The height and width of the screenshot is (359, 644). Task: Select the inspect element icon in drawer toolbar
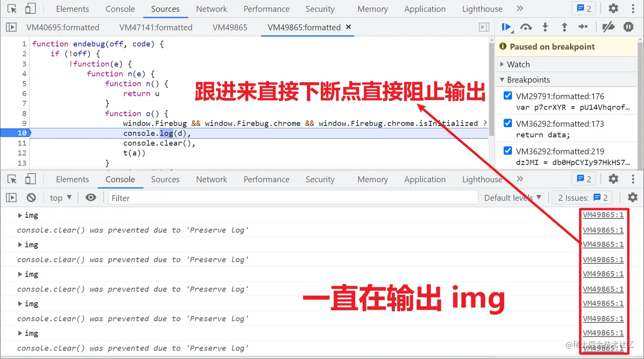[12, 179]
